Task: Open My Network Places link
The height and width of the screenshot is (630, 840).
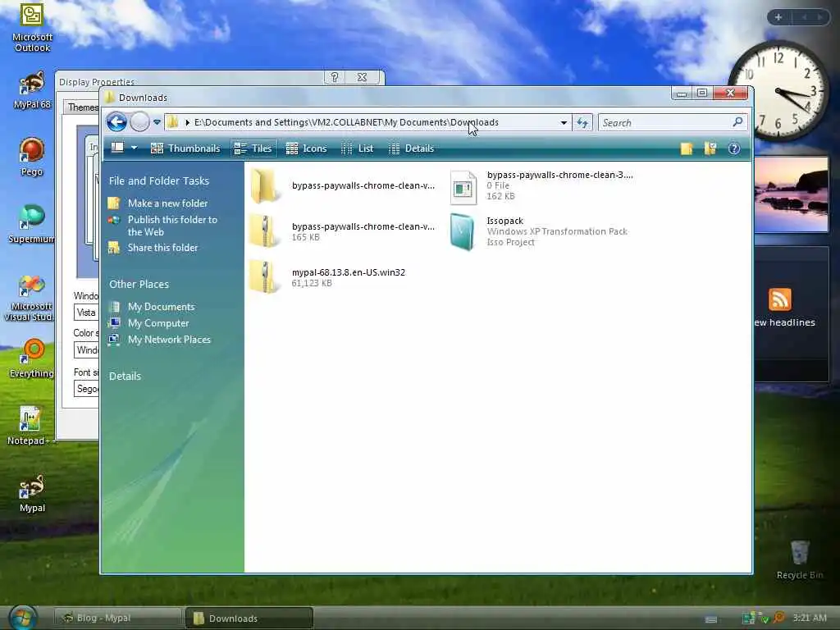Action: coord(160,340)
